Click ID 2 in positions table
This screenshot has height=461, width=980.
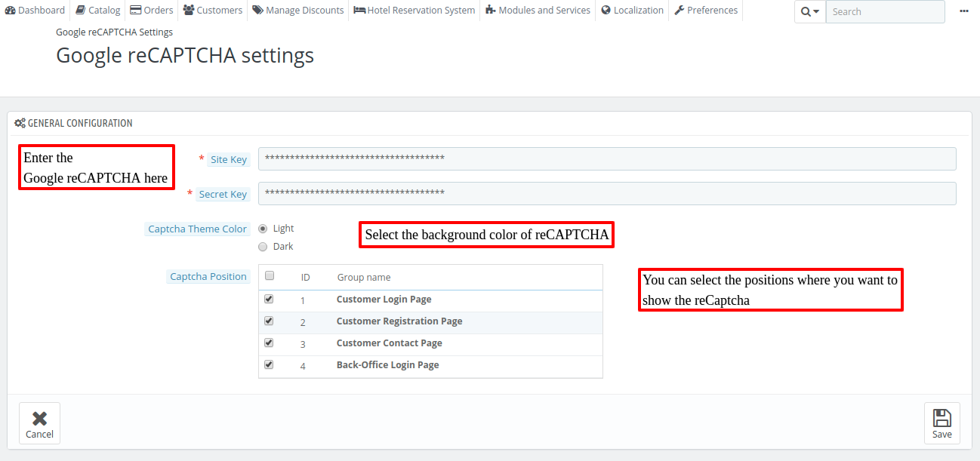tap(303, 323)
